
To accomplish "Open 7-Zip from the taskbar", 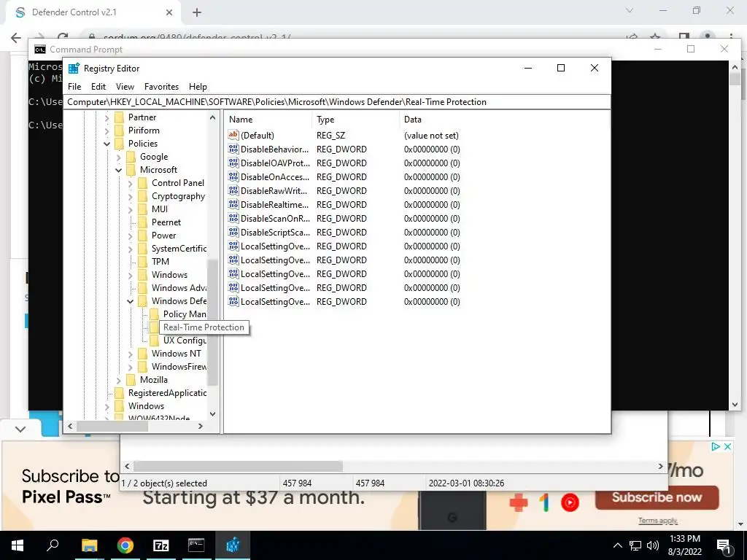I will point(160,545).
